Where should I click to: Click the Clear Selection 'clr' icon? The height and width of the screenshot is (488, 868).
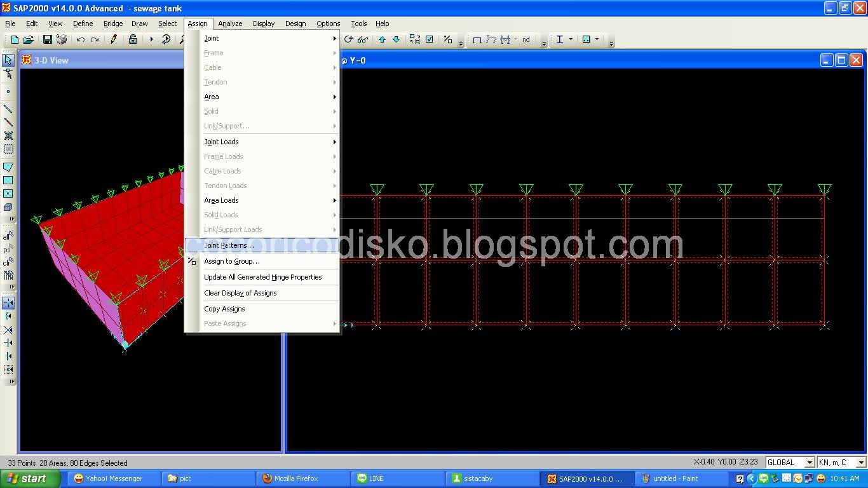8,262
